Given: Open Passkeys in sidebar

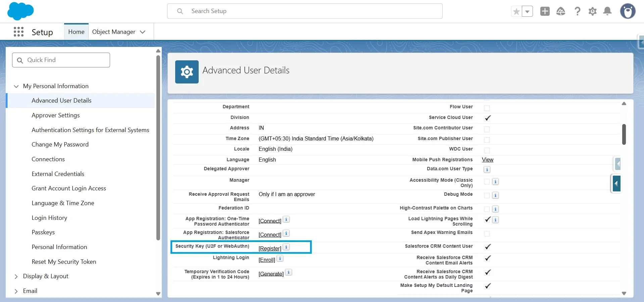Looking at the screenshot, I should click(x=43, y=232).
